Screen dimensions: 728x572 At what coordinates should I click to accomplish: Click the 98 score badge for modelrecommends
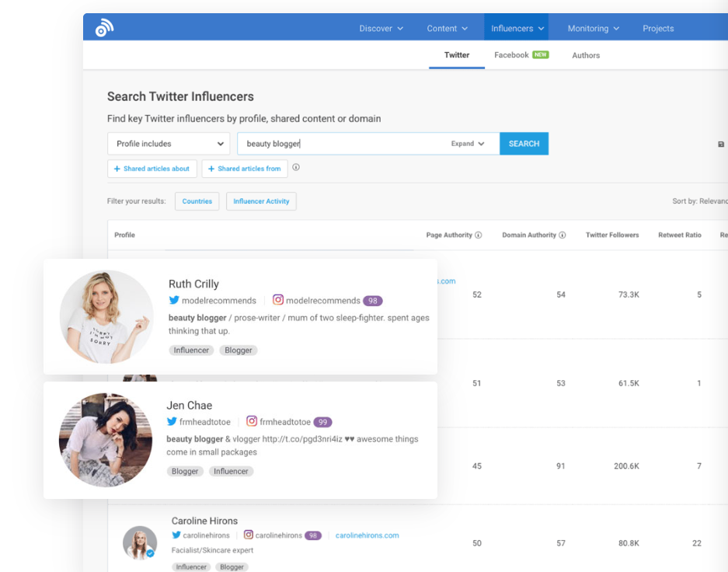point(372,301)
